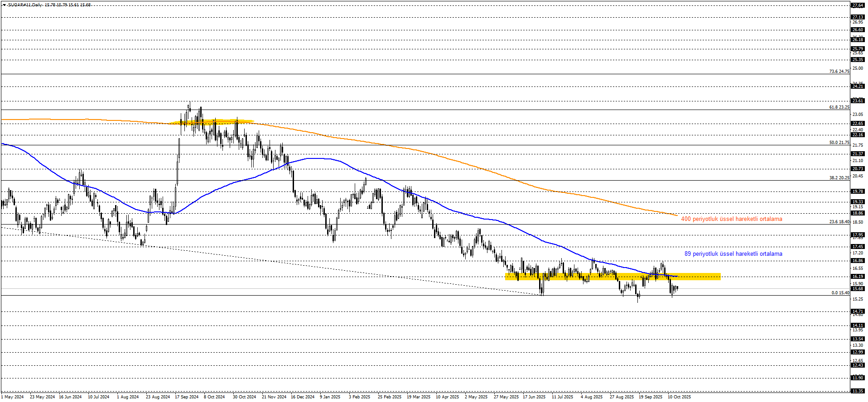Screen dimensions: 868x402
Task: Click the 23.6 18.40 Fibonacci level label
Action: click(839, 222)
